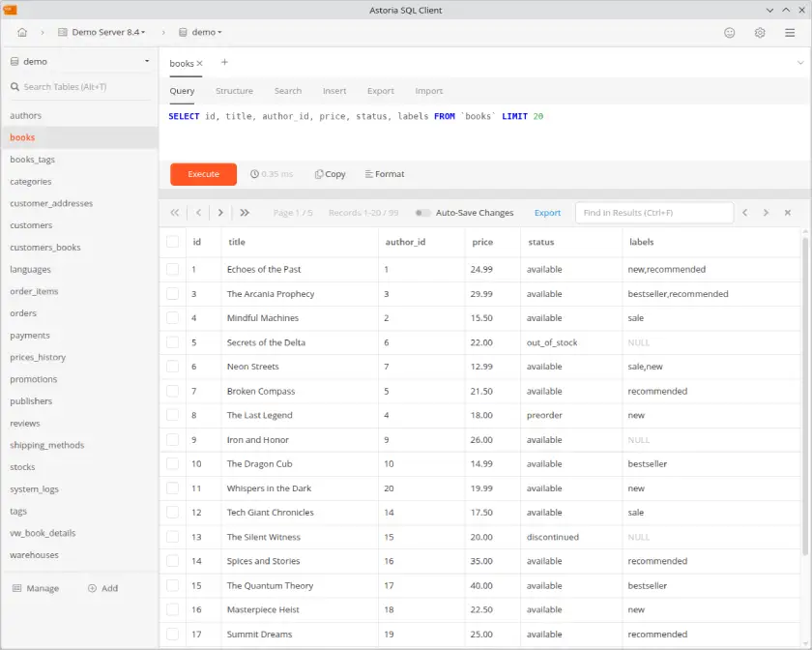Screen dimensions: 812x650
Task: Switch to the Insert tab
Action: (x=334, y=91)
